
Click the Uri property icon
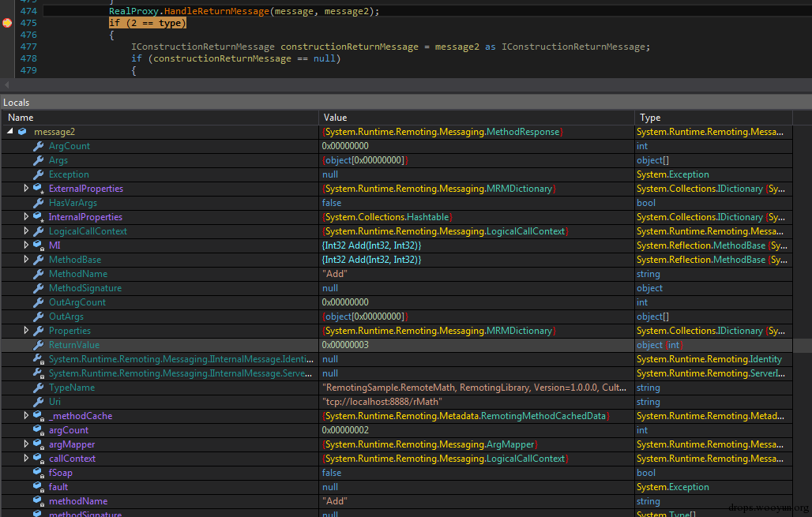tap(38, 402)
